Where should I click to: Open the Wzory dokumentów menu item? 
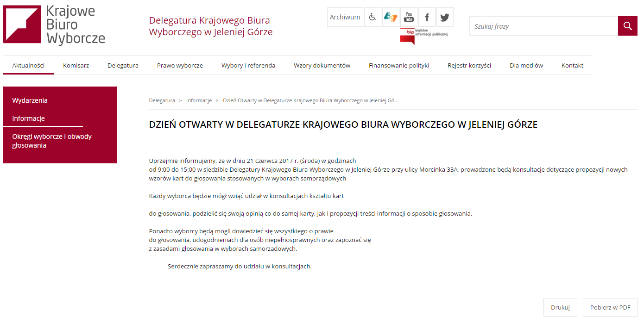(x=322, y=65)
